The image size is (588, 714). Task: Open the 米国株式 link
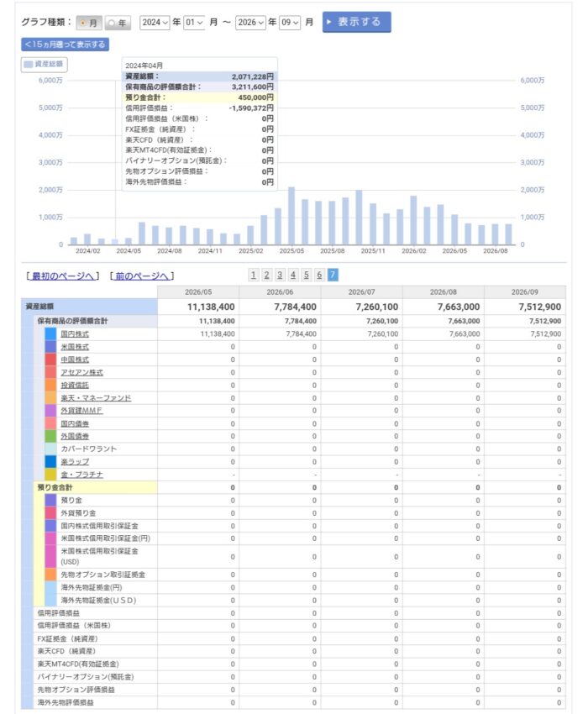75,347
